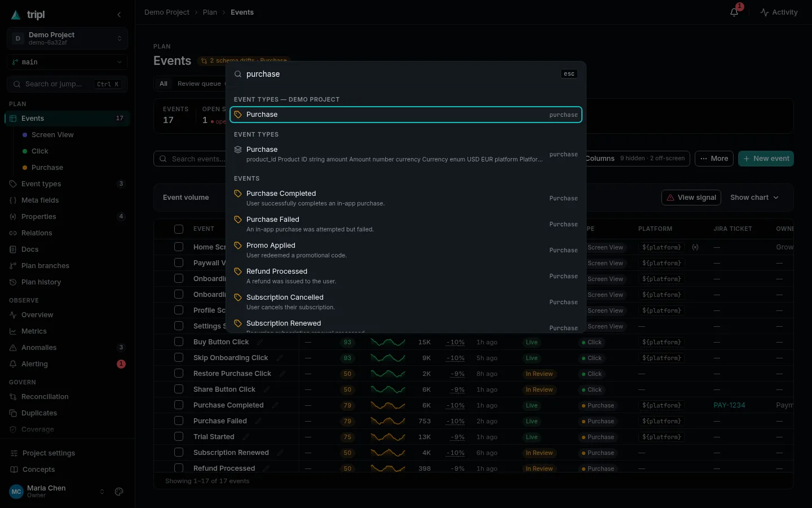Toggle the theme palette icon

point(119,492)
